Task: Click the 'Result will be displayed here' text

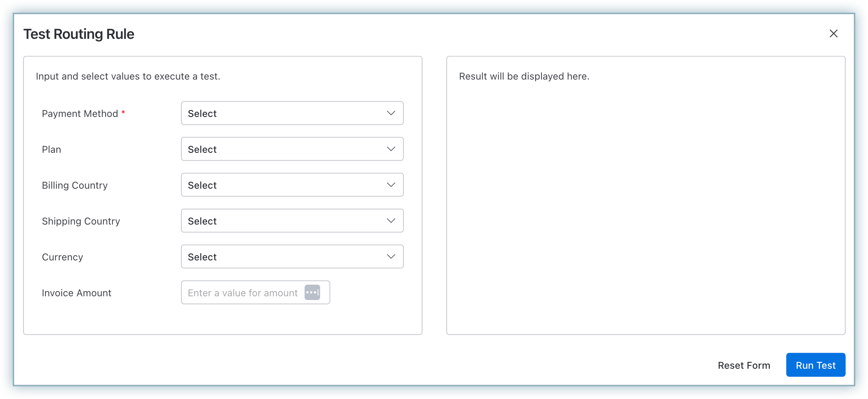Action: pyautogui.click(x=524, y=76)
